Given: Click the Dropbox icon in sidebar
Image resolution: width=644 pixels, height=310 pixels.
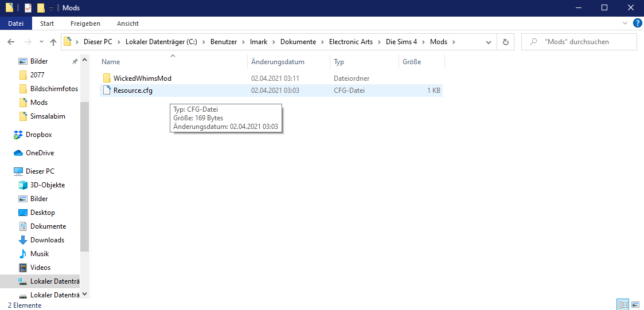Looking at the screenshot, I should pyautogui.click(x=18, y=134).
